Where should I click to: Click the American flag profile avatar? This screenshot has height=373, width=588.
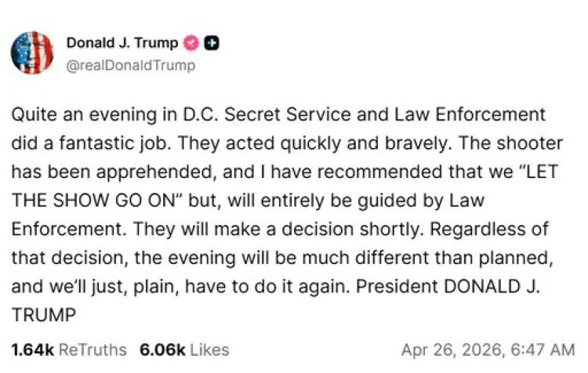point(31,53)
